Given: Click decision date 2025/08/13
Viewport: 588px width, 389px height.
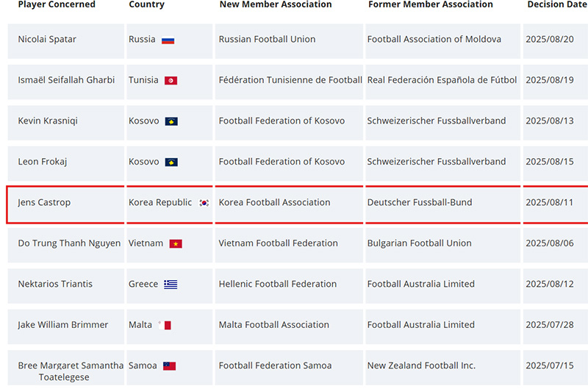Looking at the screenshot, I should coord(550,121).
